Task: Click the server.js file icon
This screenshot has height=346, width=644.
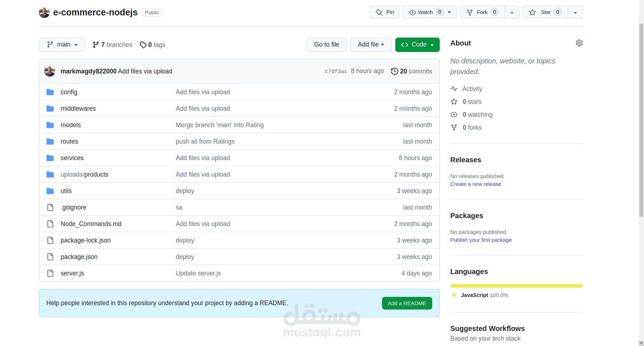Action: tap(50, 273)
